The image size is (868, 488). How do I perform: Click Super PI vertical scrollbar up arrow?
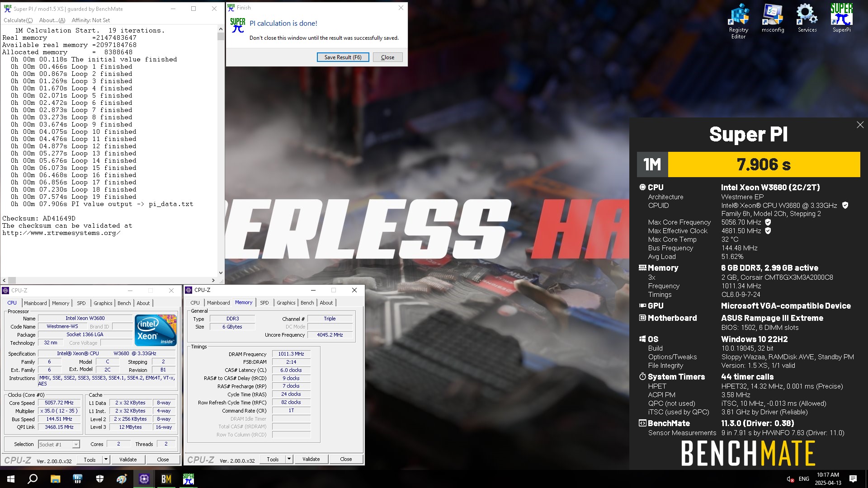point(221,29)
